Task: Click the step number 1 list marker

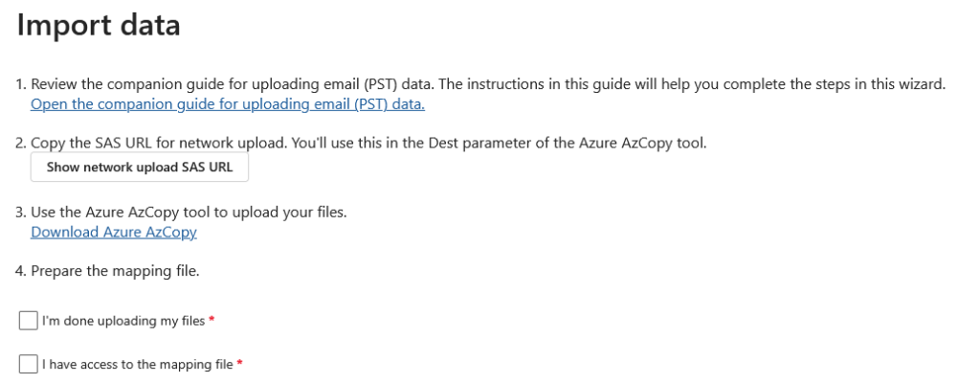Action: click(x=21, y=86)
